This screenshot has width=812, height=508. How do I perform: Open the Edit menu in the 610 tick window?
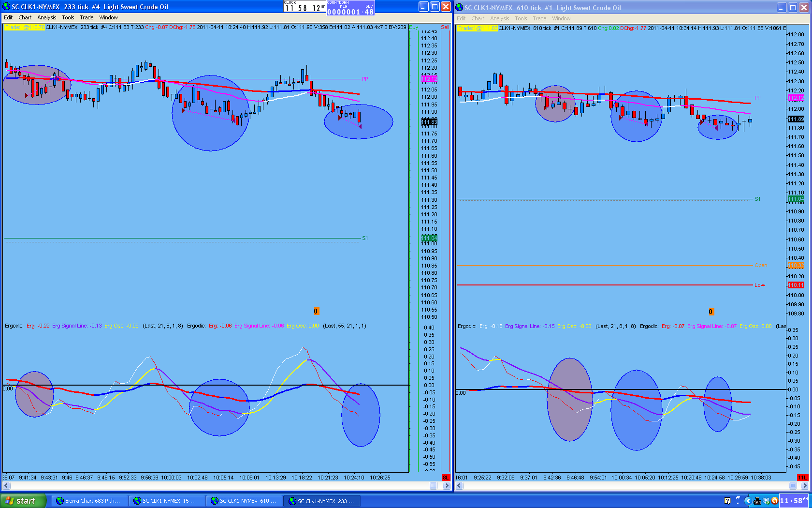click(x=462, y=18)
